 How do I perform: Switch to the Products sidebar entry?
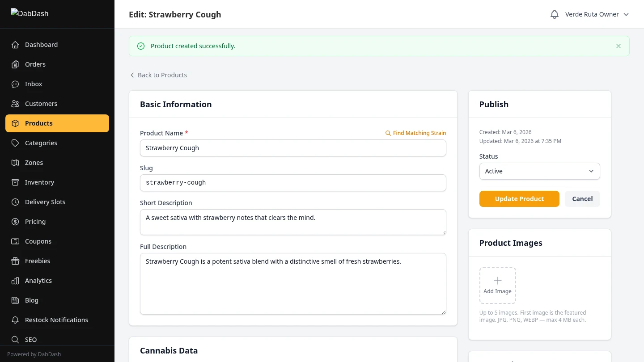pos(39,123)
